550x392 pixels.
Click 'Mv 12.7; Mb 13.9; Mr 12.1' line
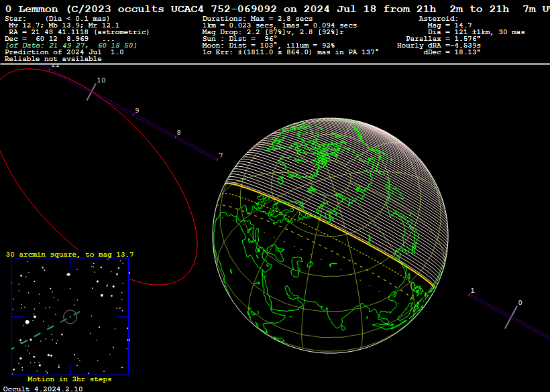64,25
